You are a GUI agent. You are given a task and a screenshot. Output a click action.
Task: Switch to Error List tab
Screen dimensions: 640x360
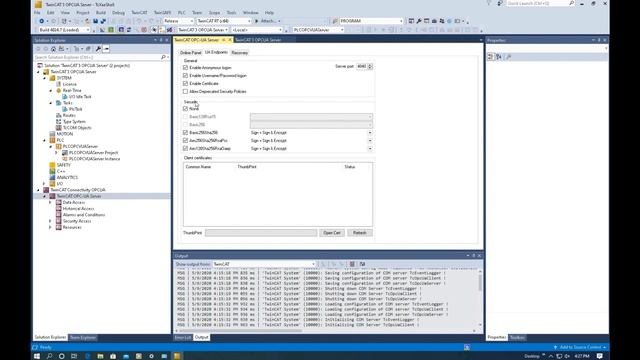click(182, 338)
